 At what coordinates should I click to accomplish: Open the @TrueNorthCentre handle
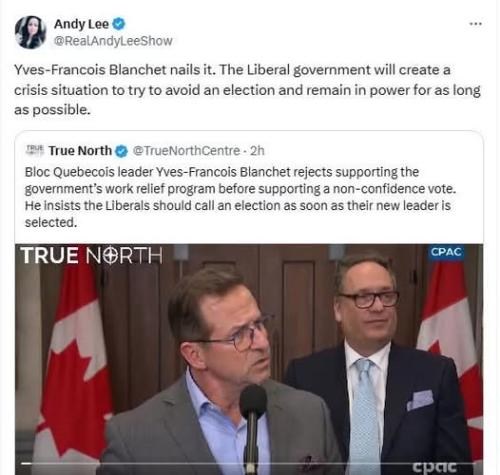(186, 151)
